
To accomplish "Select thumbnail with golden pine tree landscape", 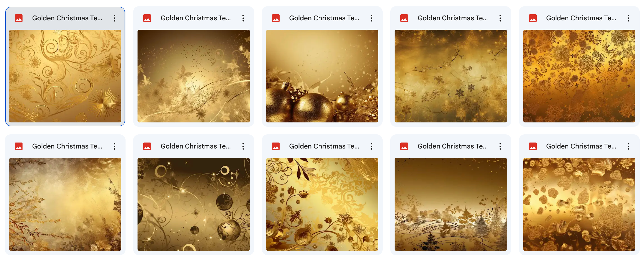I will pos(450,204).
